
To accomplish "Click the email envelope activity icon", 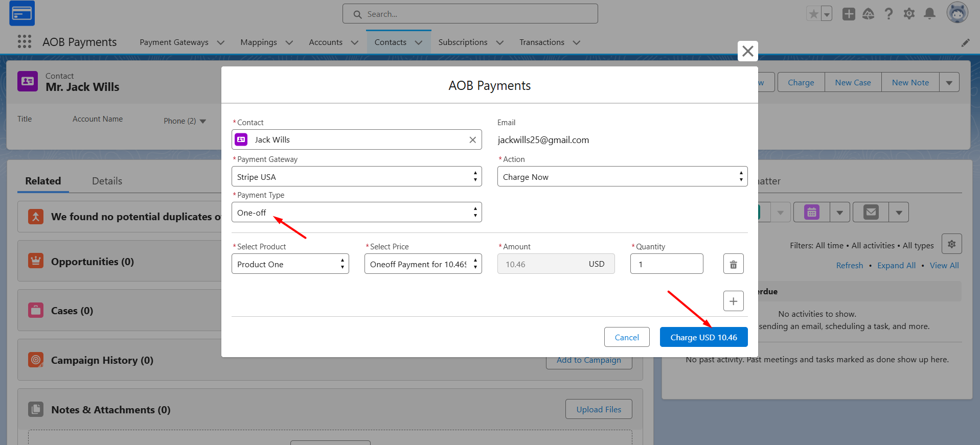I will click(871, 212).
